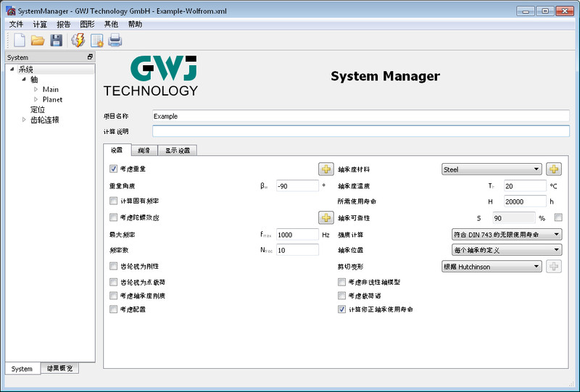
Task: Click the 项目名称 input field
Action: [x=360, y=116]
